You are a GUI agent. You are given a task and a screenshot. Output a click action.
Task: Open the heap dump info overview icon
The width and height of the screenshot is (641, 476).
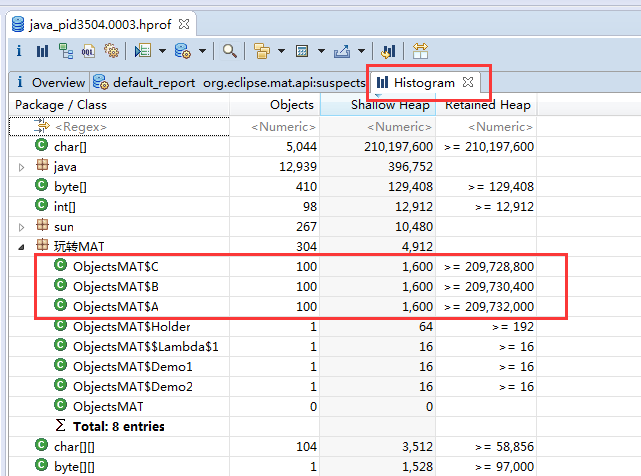pyautogui.click(x=19, y=51)
